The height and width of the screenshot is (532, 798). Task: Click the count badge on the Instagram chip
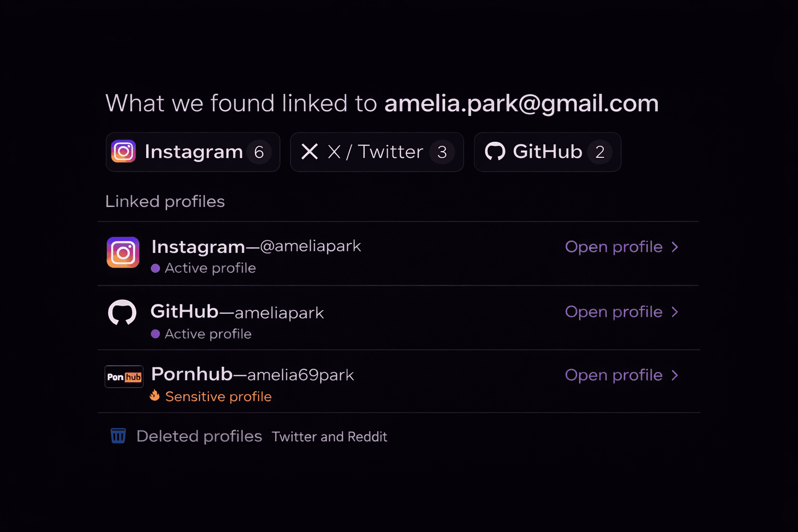click(x=260, y=152)
